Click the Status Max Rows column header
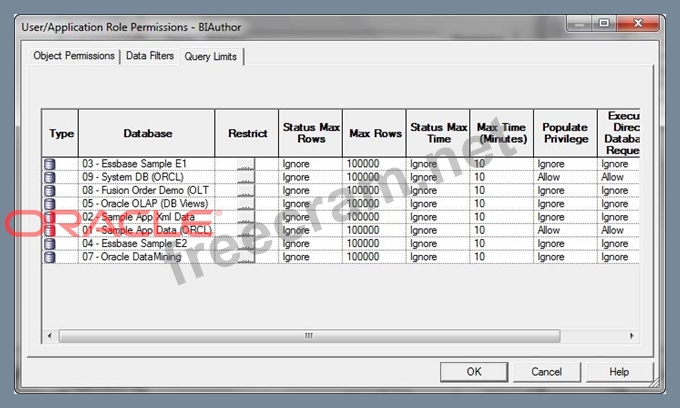Image resolution: width=680 pixels, height=408 pixels. [x=311, y=133]
